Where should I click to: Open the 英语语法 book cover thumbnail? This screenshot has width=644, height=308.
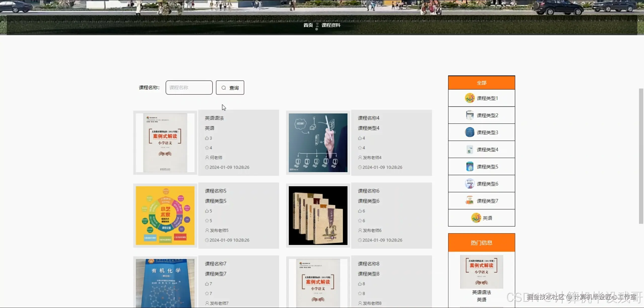tap(165, 143)
